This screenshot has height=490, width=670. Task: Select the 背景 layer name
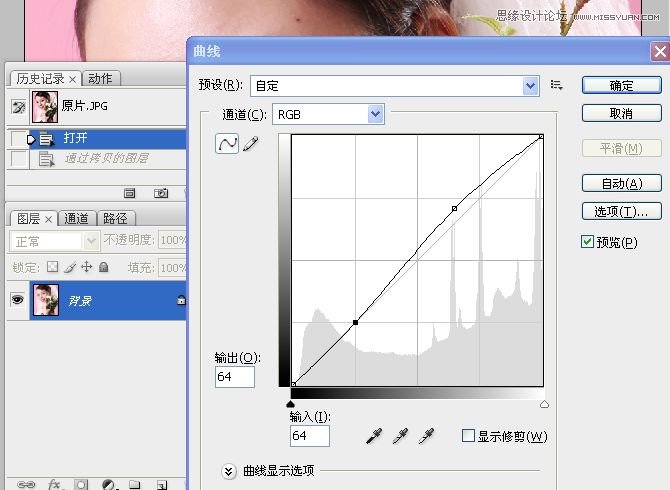point(80,301)
